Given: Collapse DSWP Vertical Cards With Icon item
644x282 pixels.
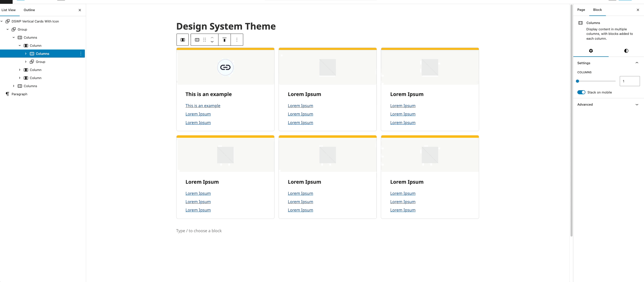Looking at the screenshot, I should point(2,21).
